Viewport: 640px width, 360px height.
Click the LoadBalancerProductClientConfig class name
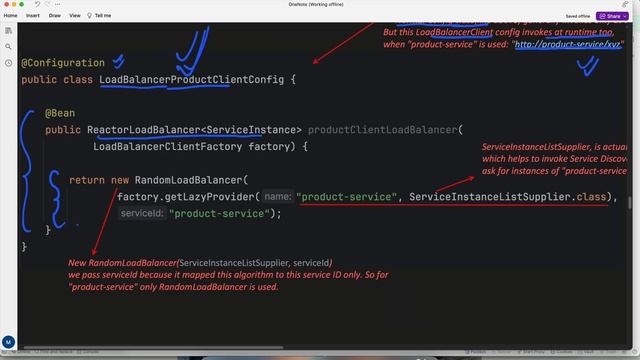pyautogui.click(x=191, y=79)
